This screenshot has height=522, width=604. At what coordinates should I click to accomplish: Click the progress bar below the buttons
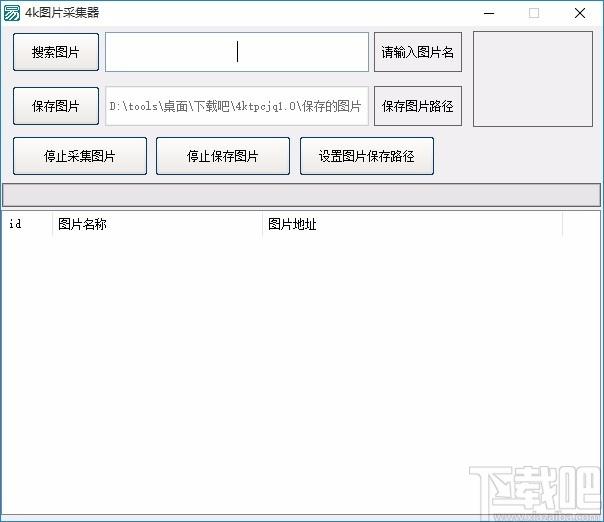click(302, 195)
